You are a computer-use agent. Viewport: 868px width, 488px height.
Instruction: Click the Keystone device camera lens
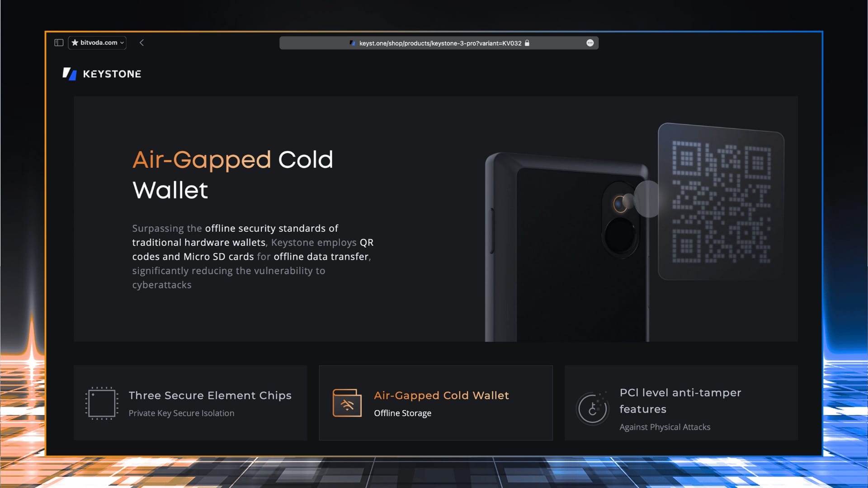(620, 204)
